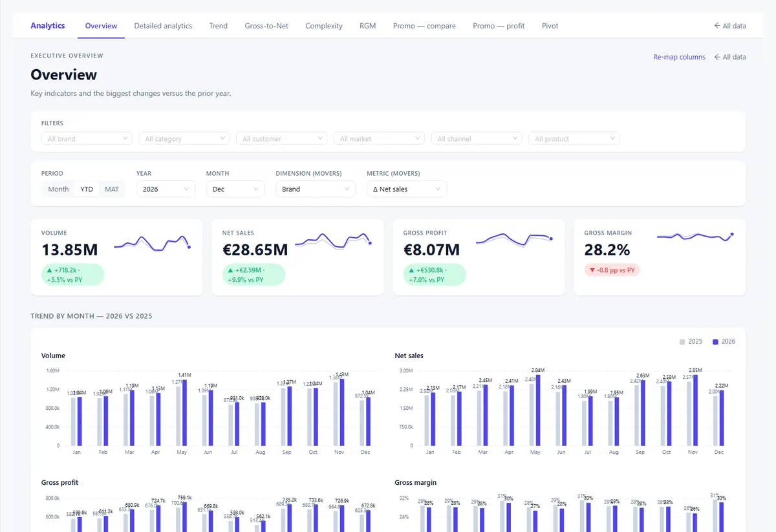The image size is (776, 532).
Task: Click the Dec 2026 bar in Volume chart
Action: [369, 421]
